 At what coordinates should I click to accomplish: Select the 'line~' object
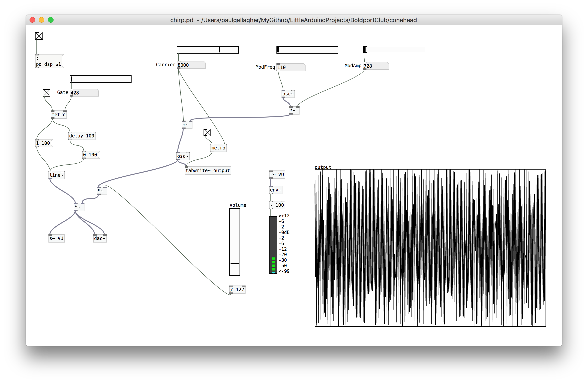pyautogui.click(x=57, y=175)
